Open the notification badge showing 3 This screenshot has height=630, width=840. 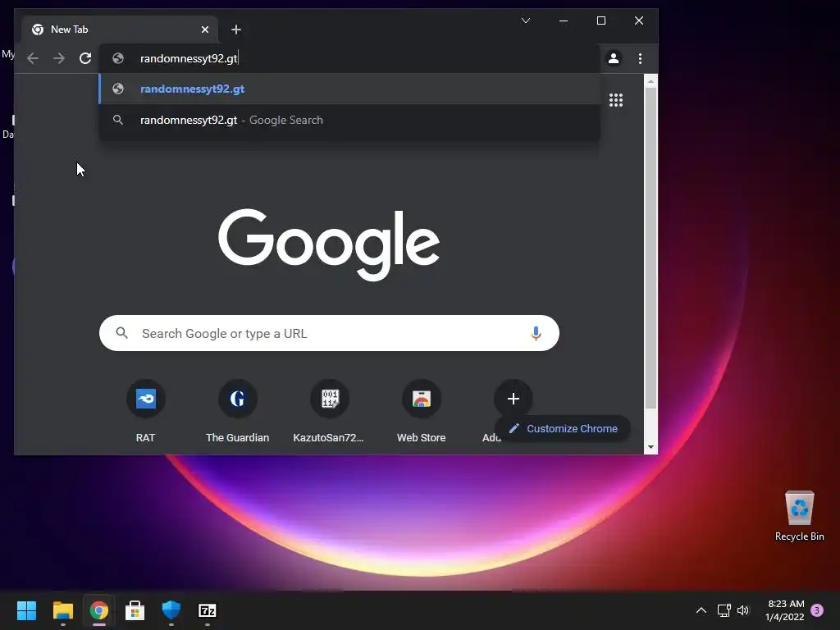817,610
